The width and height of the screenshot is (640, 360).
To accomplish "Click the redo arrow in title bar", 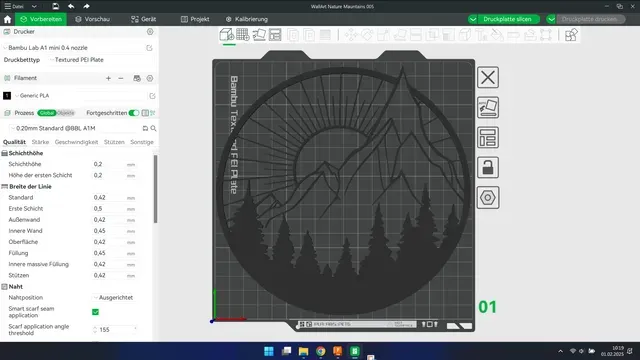I will (x=86, y=6).
